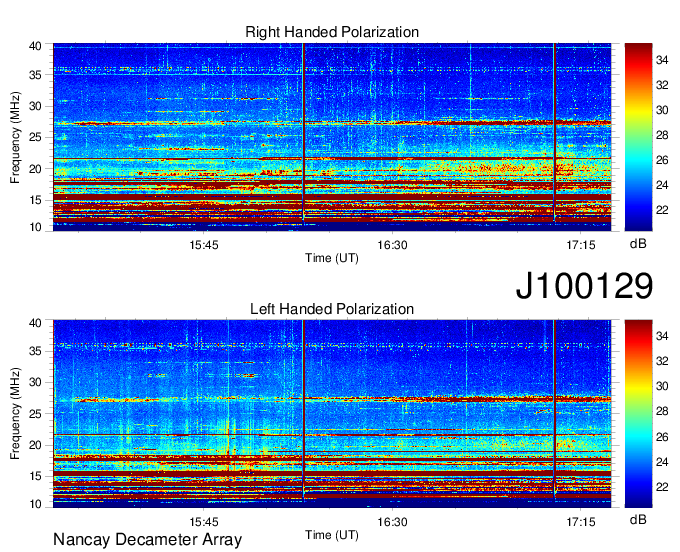This screenshot has height=552, width=680.
Task: Click the 26 value on the bottom color bar
Action: (662, 437)
